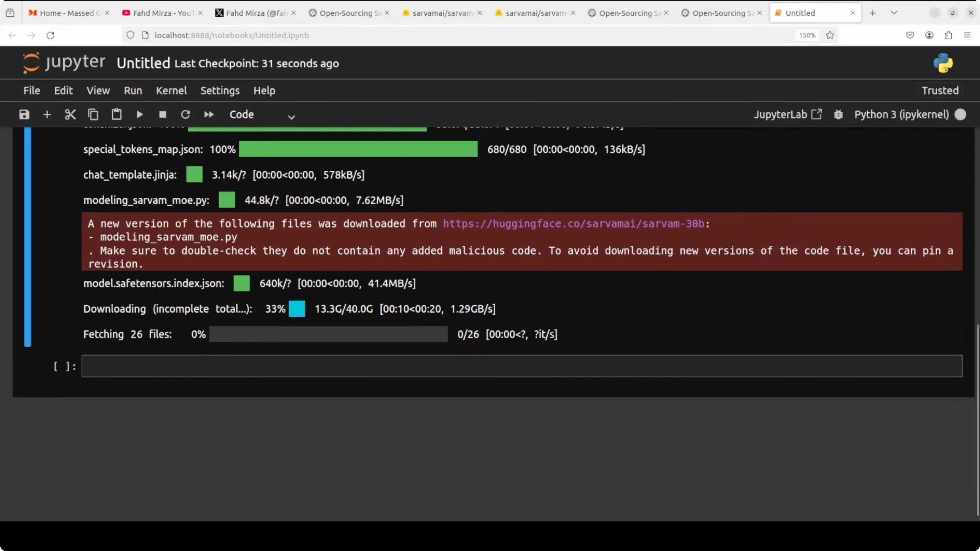Viewport: 980px width, 551px height.
Task: Expand the browser tab list chevron
Action: [x=894, y=13]
